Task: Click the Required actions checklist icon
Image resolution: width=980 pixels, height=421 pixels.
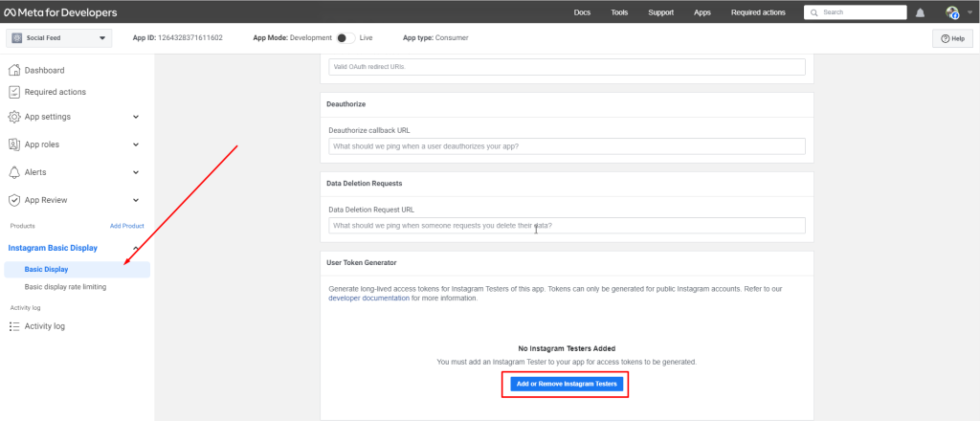Action: (14, 92)
